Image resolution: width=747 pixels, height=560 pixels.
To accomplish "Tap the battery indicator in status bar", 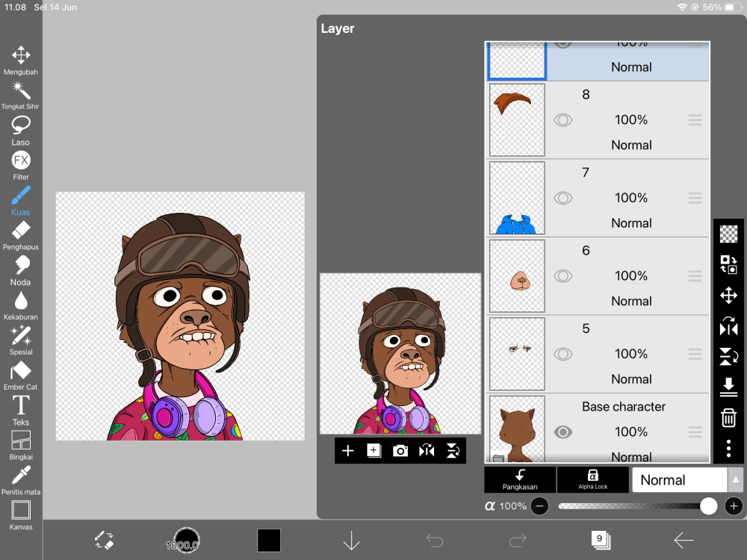I will (731, 7).
